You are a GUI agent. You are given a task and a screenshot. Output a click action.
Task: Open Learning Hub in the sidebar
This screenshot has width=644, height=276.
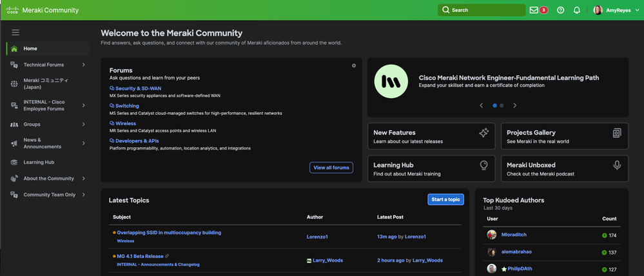click(39, 163)
